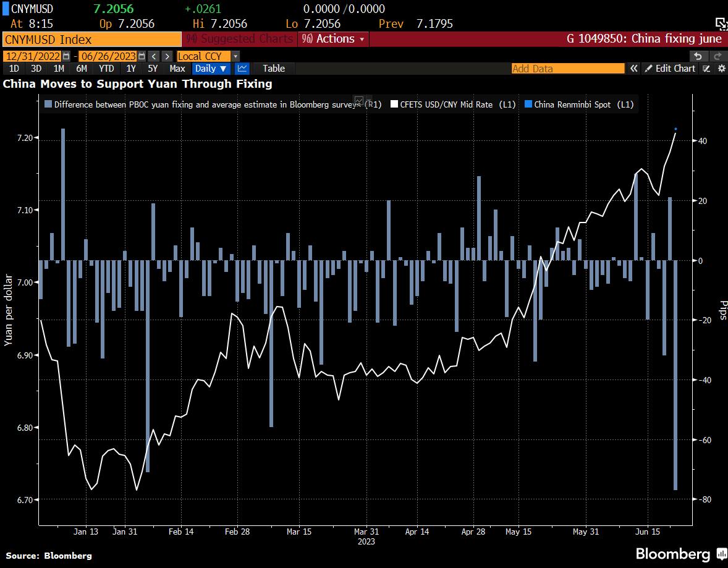Viewport: 728px width, 568px height.
Task: Click the logo mark beside Bloomberg wordmark
Action: click(721, 554)
